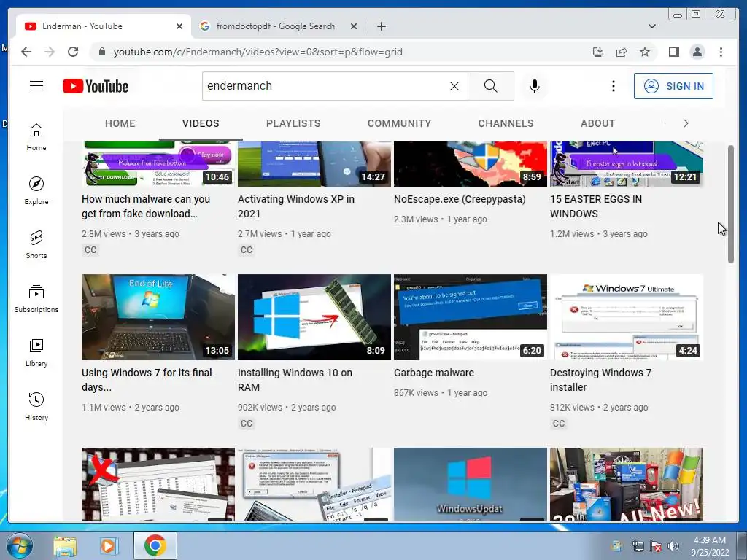Bookmark this page with the star icon

[x=645, y=52]
